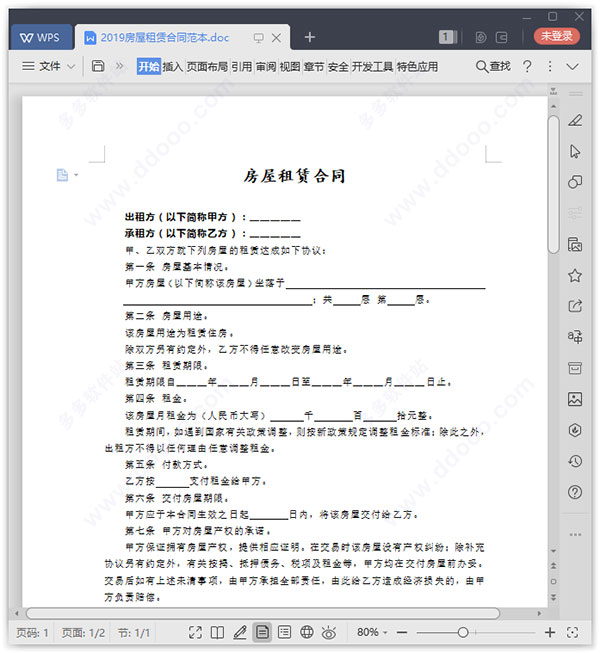The width and height of the screenshot is (600, 653).
Task: Click the zoom slider handle
Action: coord(463,633)
